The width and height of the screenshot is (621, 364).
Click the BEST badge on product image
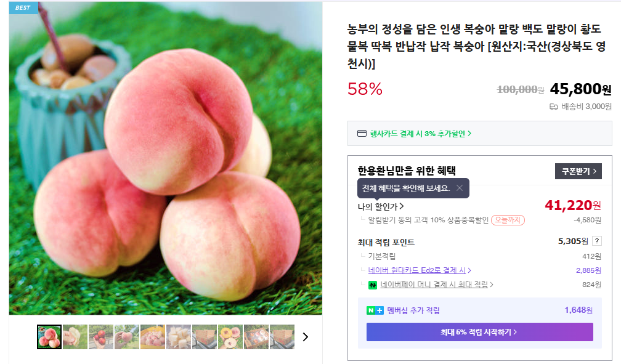(x=24, y=7)
